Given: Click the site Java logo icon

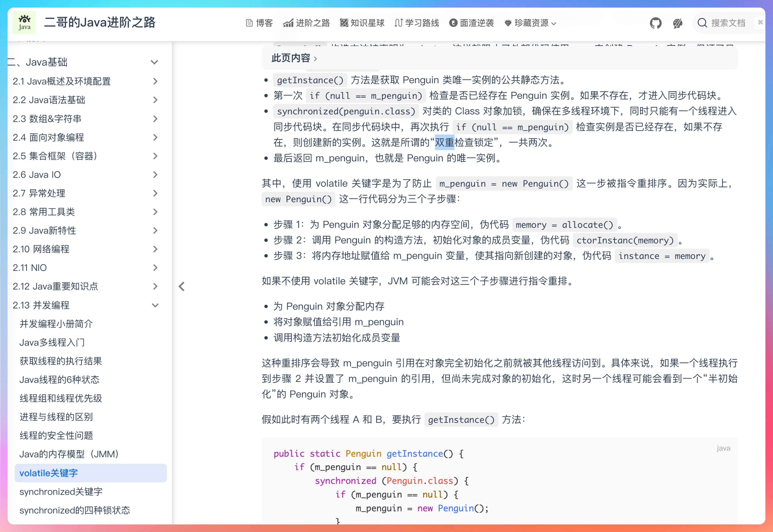Looking at the screenshot, I should coord(25,23).
